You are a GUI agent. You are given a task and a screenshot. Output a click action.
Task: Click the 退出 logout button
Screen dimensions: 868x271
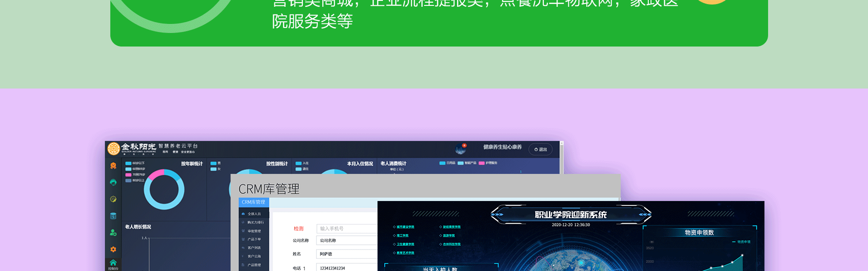pyautogui.click(x=541, y=150)
